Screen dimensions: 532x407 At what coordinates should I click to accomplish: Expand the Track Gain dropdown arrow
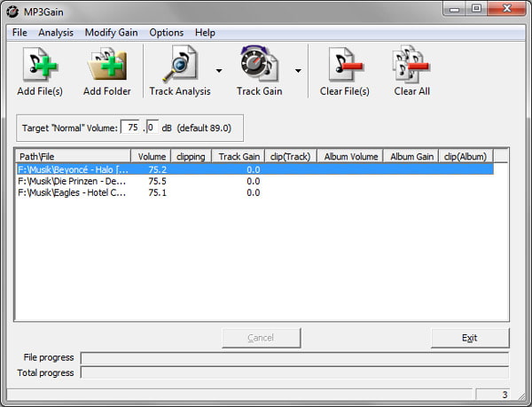tap(298, 71)
